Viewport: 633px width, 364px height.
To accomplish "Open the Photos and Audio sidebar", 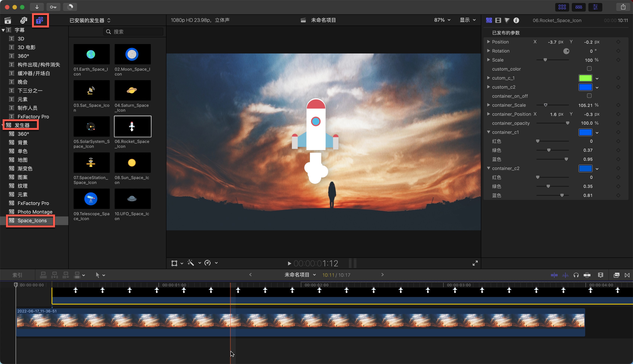I will click(x=24, y=20).
